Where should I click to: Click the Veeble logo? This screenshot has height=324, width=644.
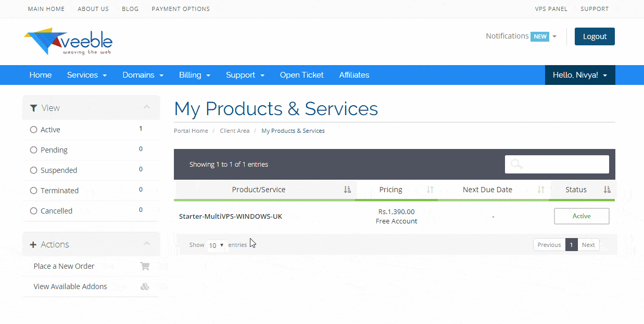tap(68, 41)
